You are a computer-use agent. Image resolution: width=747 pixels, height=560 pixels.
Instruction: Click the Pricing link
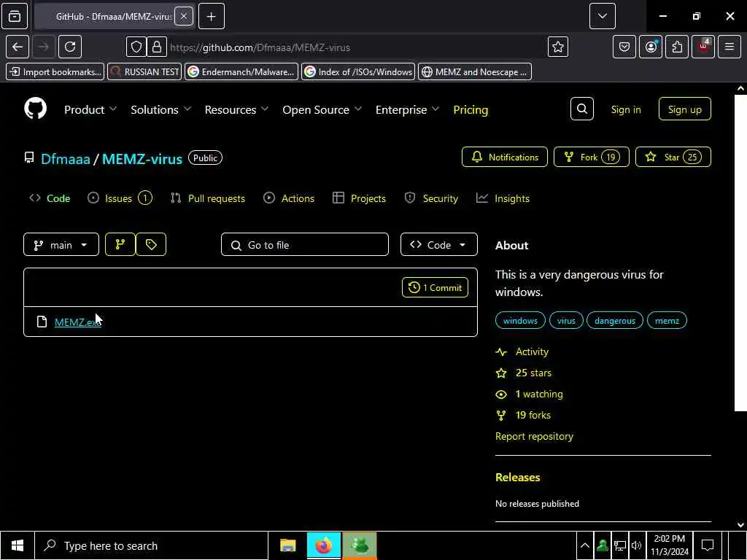(471, 109)
